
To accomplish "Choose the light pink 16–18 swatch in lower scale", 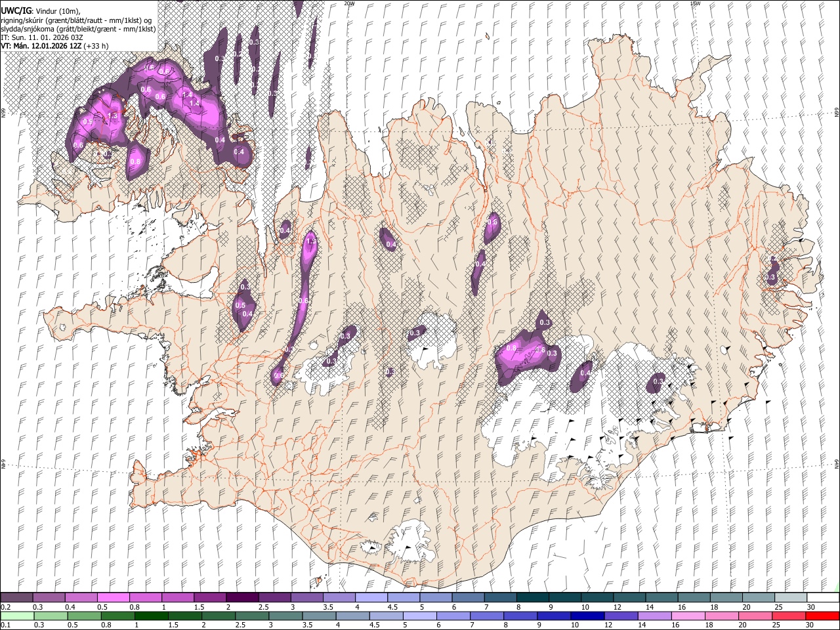I will pyautogui.click(x=688, y=616).
